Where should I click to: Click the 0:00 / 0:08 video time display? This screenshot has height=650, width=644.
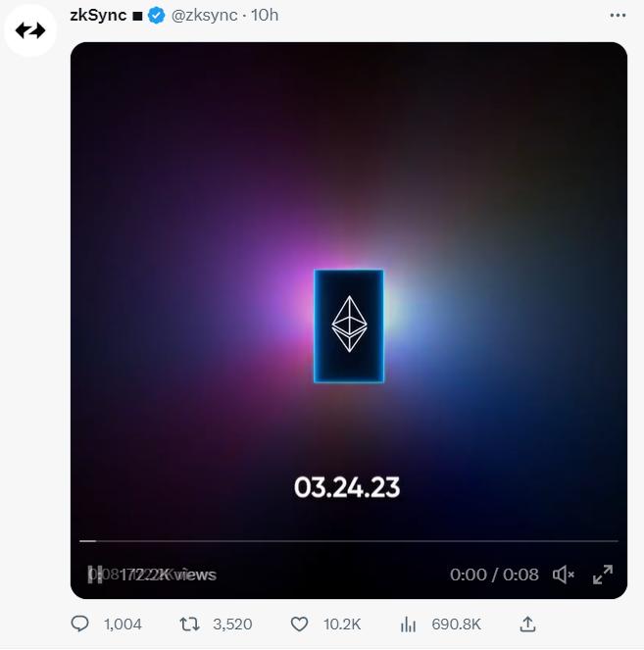pyautogui.click(x=494, y=575)
